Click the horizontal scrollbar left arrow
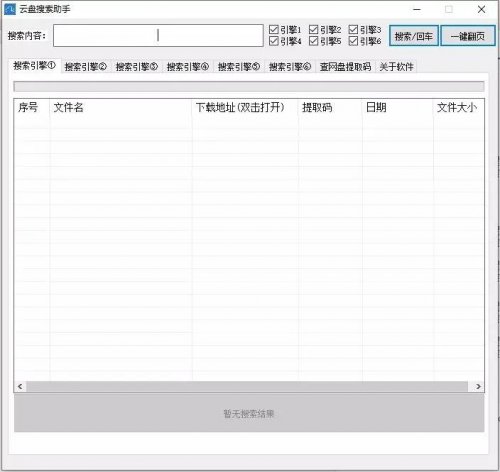The image size is (500, 472). (20, 386)
